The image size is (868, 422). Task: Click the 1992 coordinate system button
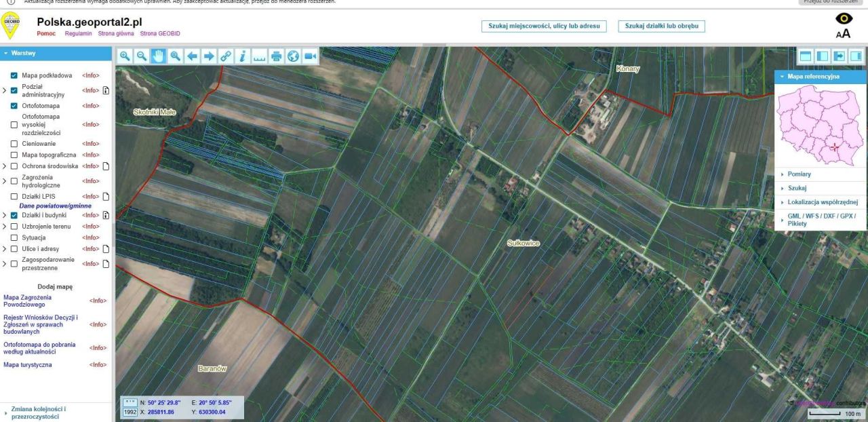pyautogui.click(x=130, y=411)
